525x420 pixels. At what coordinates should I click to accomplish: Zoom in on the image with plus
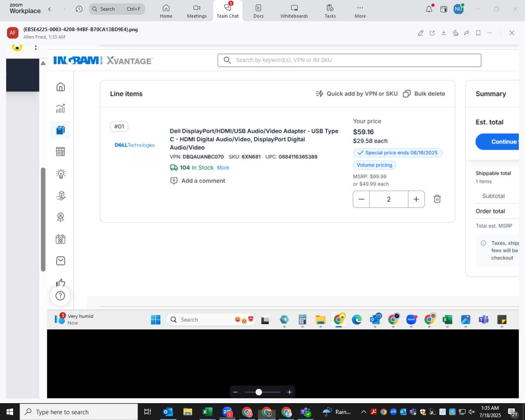pos(290,392)
